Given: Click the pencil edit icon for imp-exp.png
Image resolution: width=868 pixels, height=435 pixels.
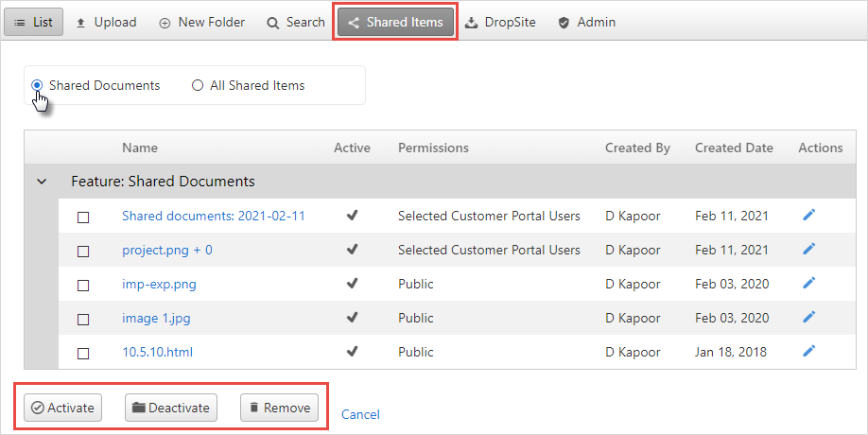Looking at the screenshot, I should [808, 283].
